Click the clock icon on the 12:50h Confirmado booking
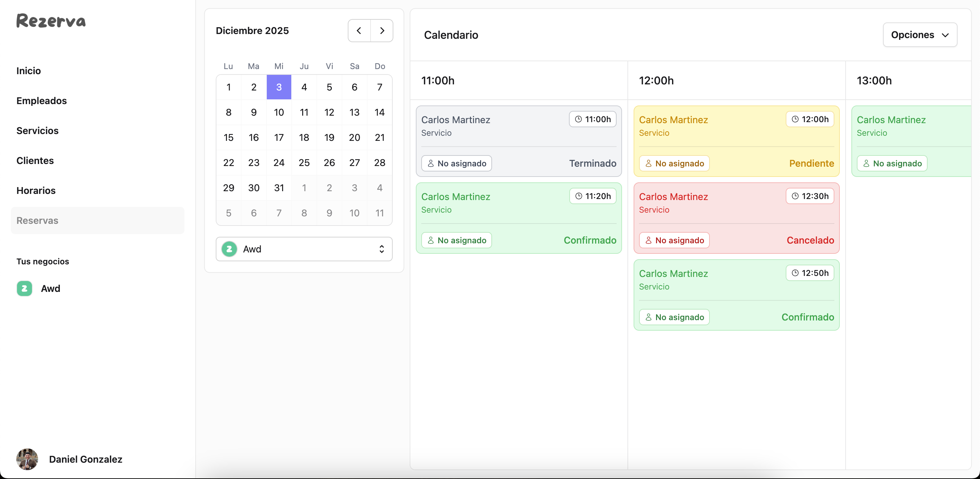This screenshot has width=980, height=479. pyautogui.click(x=795, y=273)
